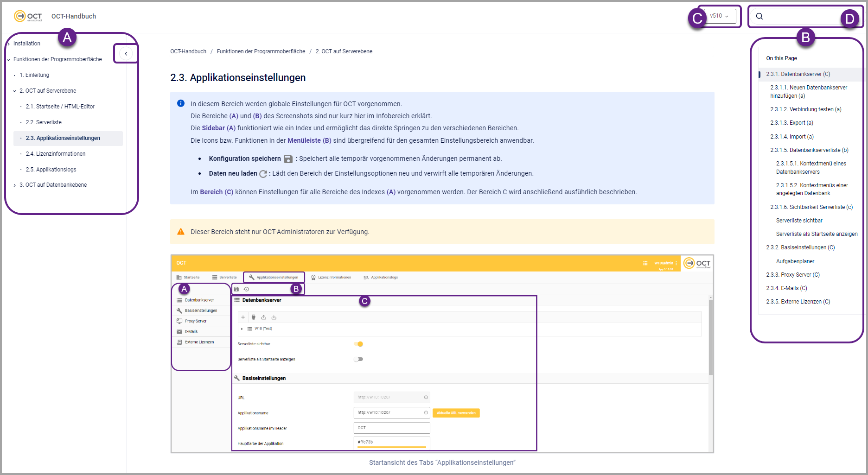Click the OCT logo in the header
This screenshot has width=868, height=475.
[28, 16]
